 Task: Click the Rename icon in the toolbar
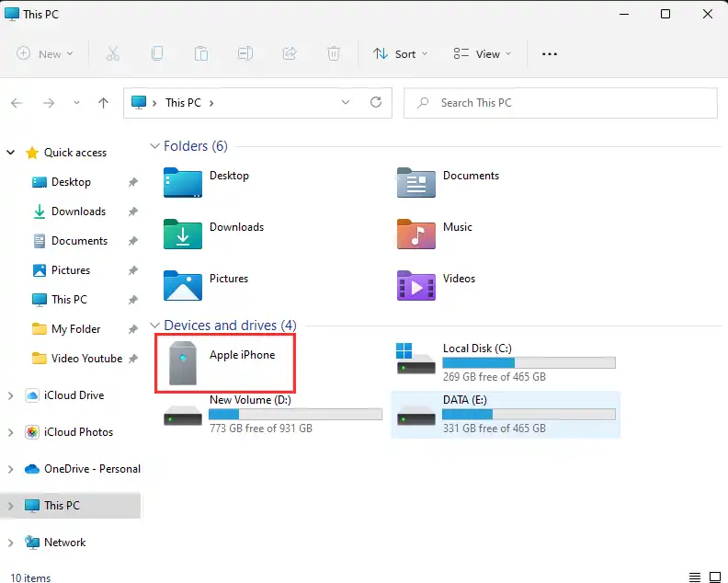tap(245, 54)
